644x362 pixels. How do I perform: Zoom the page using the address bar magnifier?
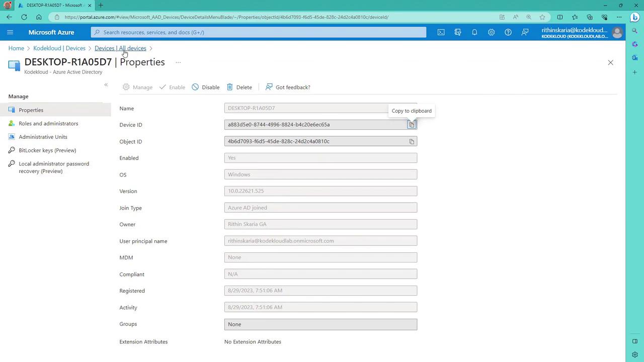(x=529, y=17)
